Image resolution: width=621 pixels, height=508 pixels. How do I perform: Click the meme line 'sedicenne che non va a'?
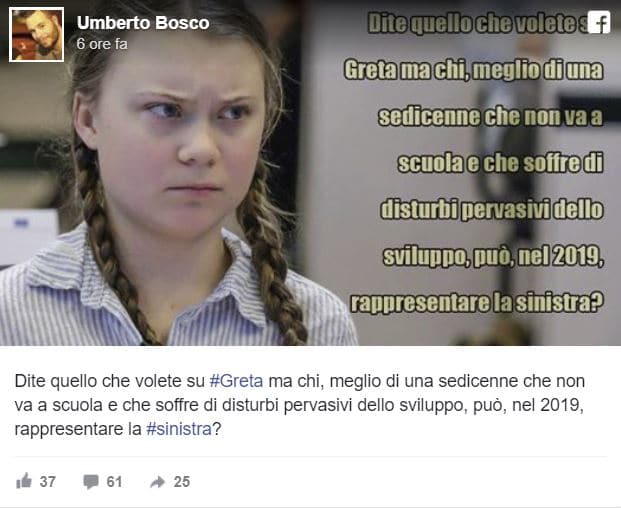pyautogui.click(x=491, y=117)
